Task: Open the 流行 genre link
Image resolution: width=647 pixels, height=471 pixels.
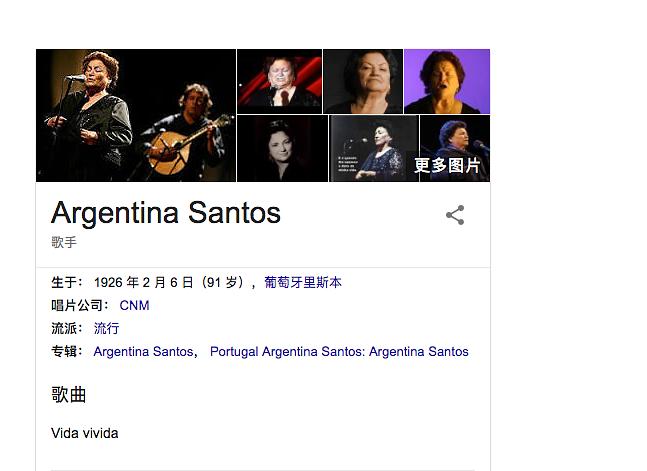Action: tap(106, 329)
